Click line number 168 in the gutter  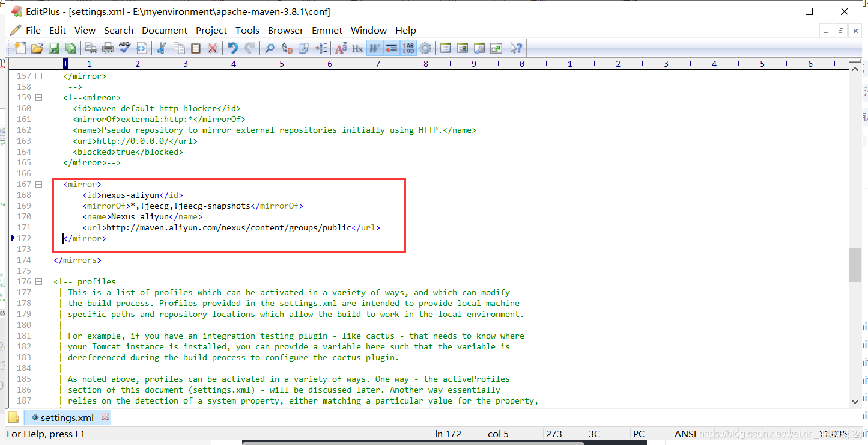23,195
